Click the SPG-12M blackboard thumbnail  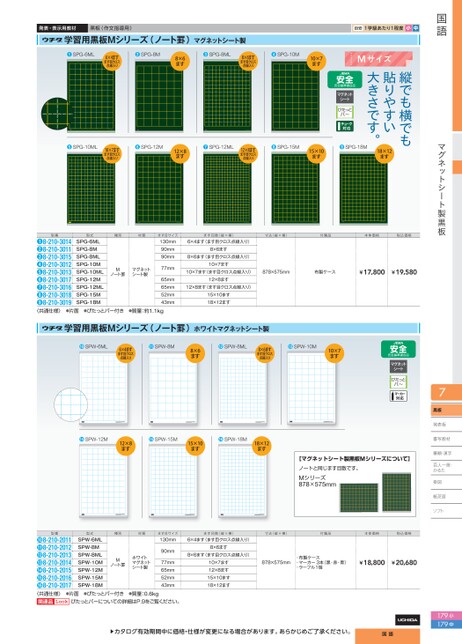pos(159,189)
